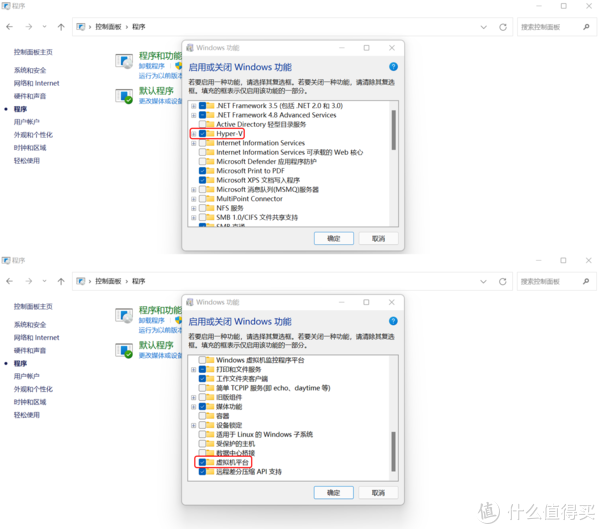Click the MultiPoint Connector folder icon
This screenshot has height=529, width=600.
click(x=211, y=199)
